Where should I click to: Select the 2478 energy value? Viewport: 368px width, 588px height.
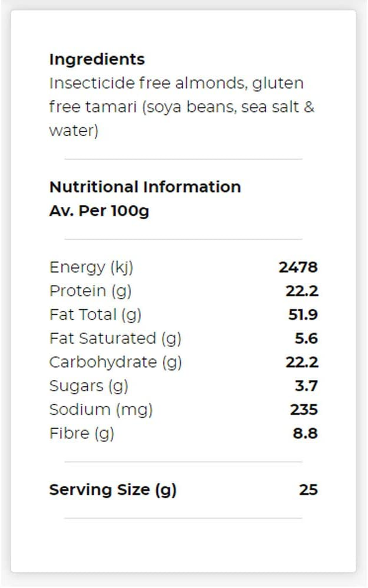(x=298, y=268)
